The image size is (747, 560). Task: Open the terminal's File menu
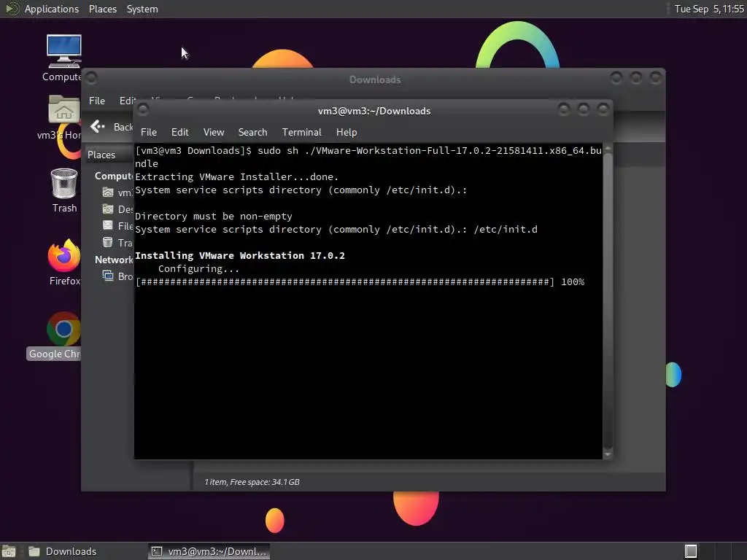(x=149, y=133)
